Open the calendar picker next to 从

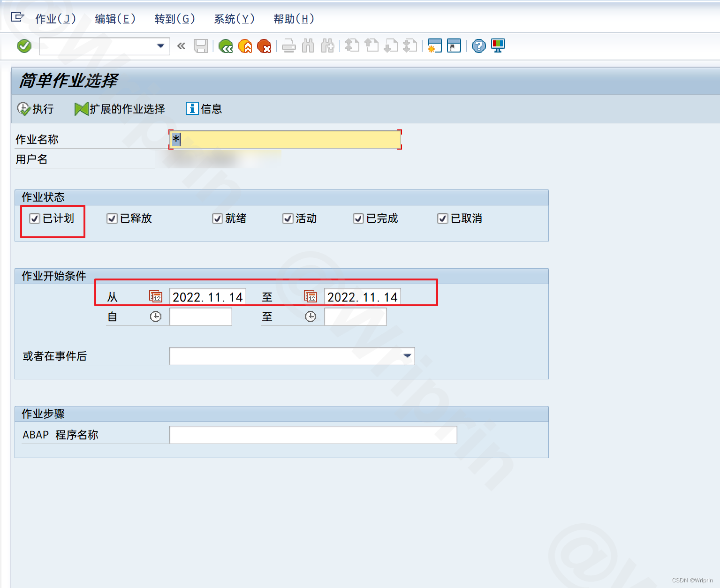[155, 296]
